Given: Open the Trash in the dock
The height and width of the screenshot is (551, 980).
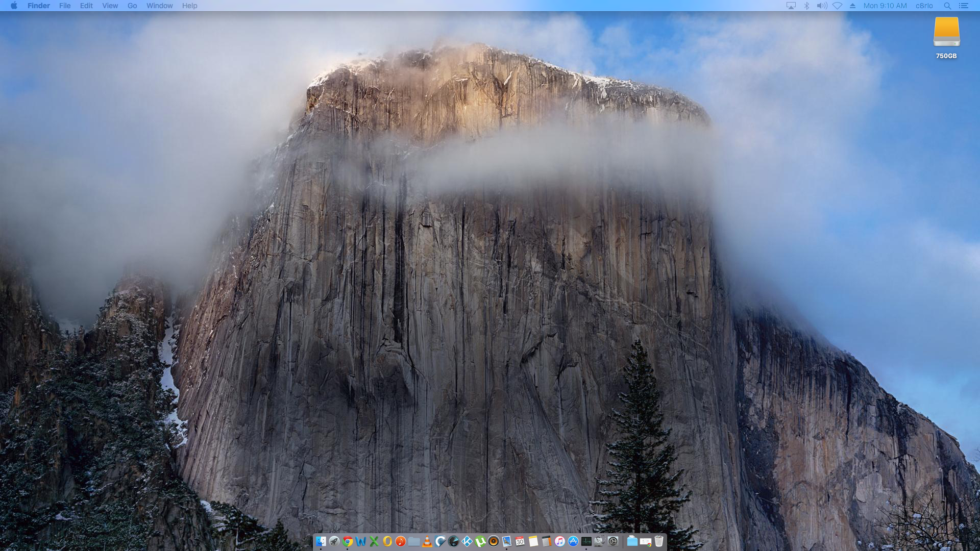Looking at the screenshot, I should click(659, 541).
